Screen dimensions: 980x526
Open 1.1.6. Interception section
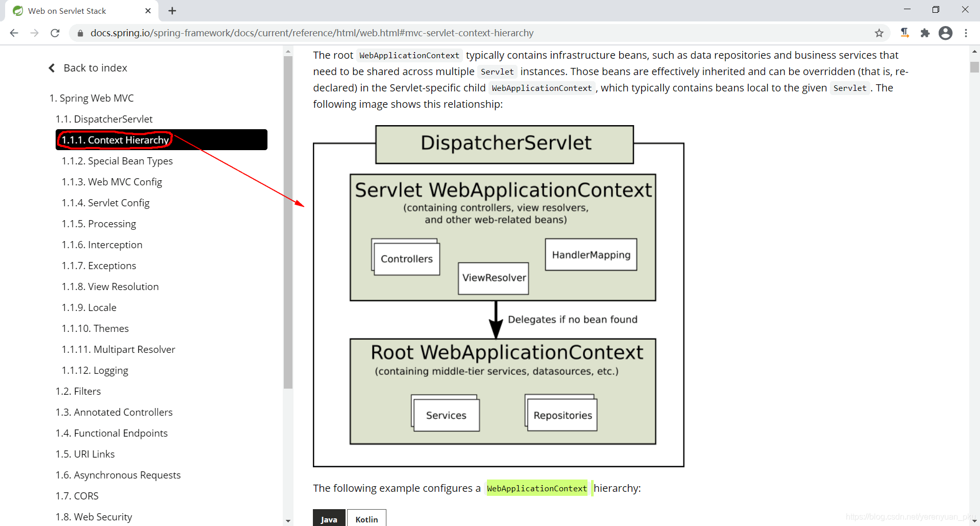pos(102,245)
